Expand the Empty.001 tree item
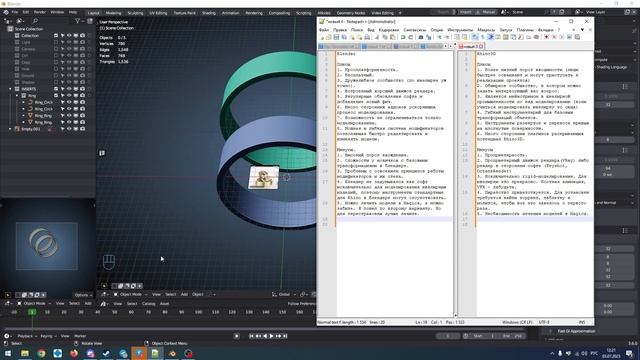 [x=10, y=129]
